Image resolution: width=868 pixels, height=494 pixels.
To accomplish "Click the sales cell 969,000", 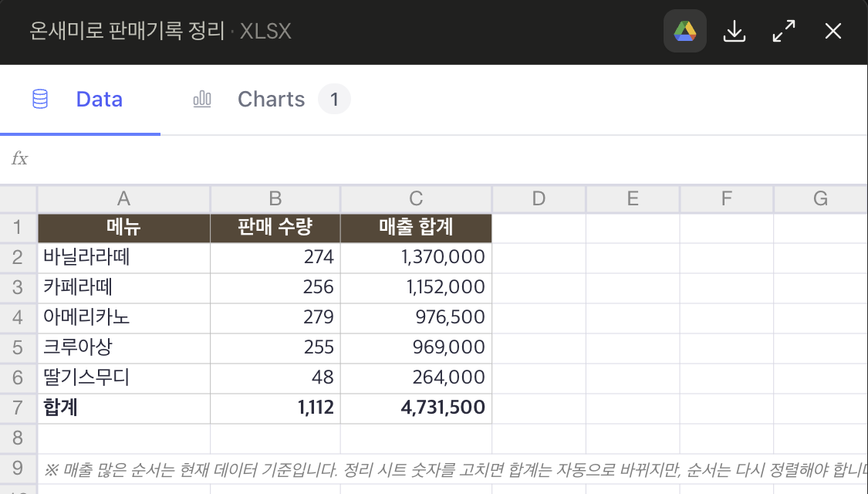I will point(416,347).
